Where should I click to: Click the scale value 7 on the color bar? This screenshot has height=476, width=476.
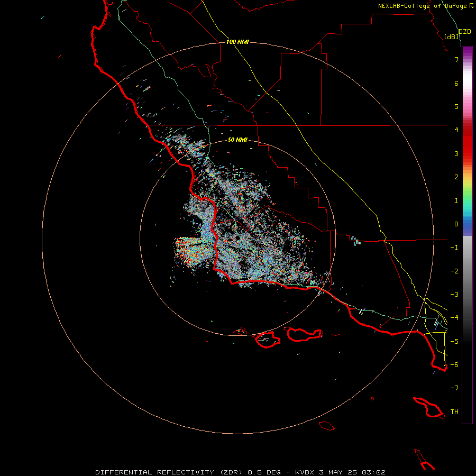(456, 59)
